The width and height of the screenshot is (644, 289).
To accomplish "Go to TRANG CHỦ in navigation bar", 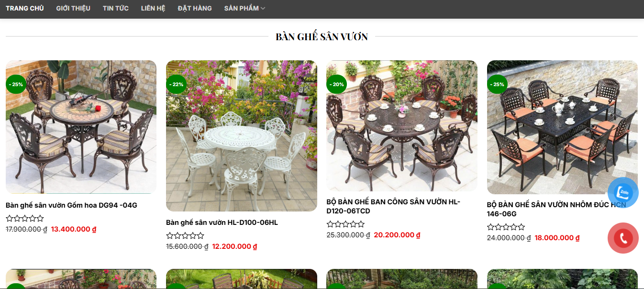I will point(25,8).
